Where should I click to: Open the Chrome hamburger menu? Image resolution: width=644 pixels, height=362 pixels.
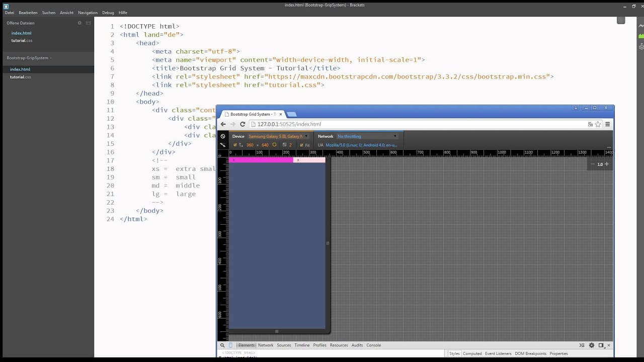(607, 124)
